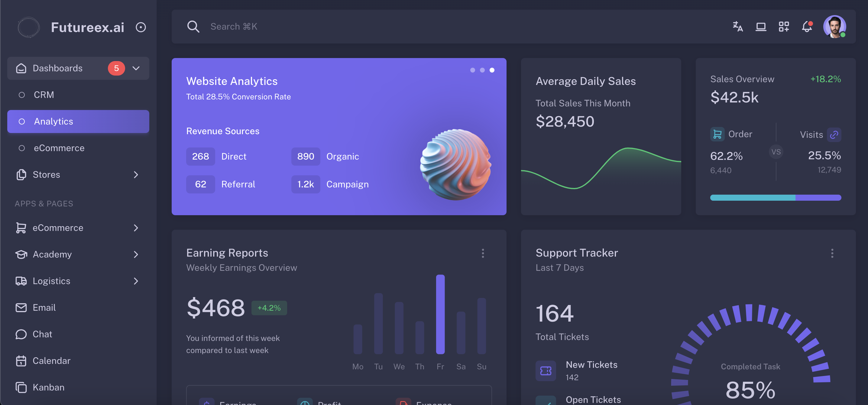
Task: Click the Email envelope icon
Action: point(21,308)
